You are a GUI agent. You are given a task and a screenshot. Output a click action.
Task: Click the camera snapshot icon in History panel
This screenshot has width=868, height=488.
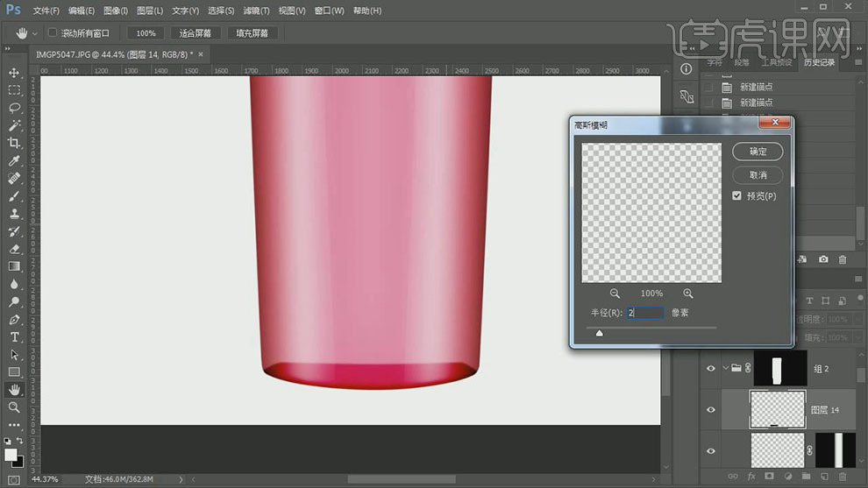823,259
